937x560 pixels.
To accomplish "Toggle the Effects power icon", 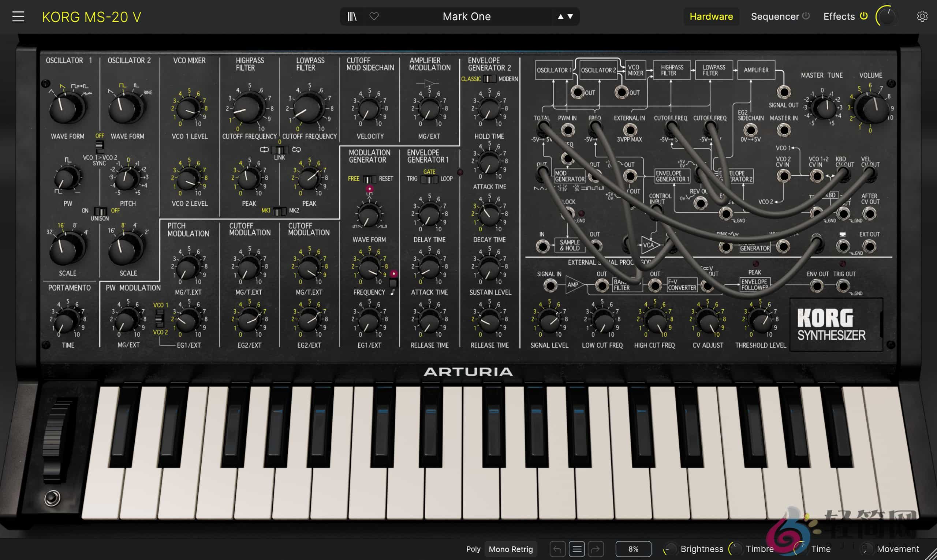I will pos(863,16).
